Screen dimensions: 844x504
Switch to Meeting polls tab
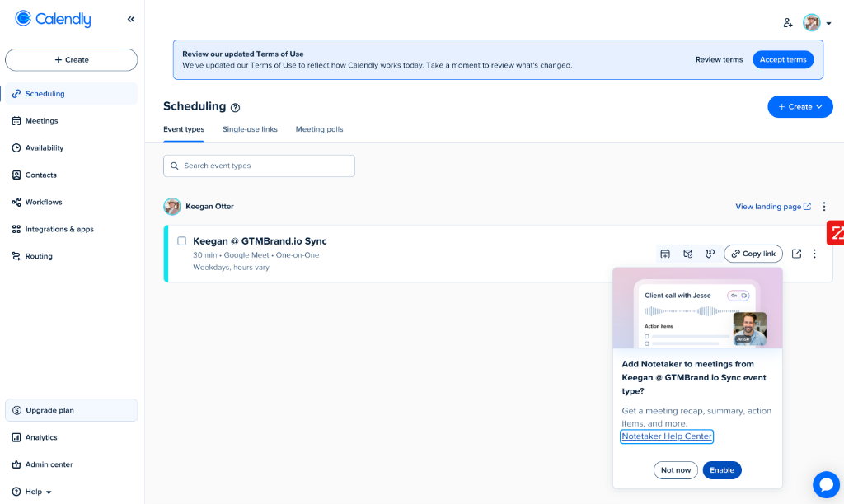[x=319, y=129]
